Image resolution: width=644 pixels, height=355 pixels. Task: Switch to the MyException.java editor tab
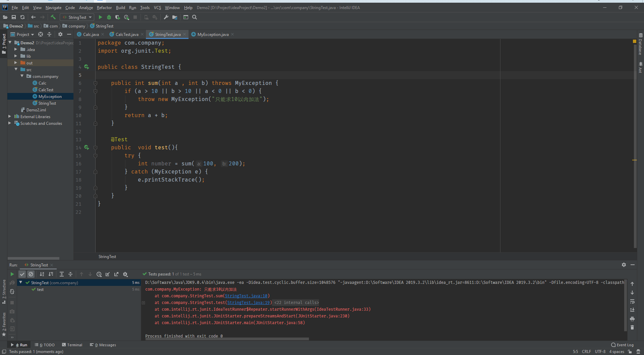coord(213,34)
